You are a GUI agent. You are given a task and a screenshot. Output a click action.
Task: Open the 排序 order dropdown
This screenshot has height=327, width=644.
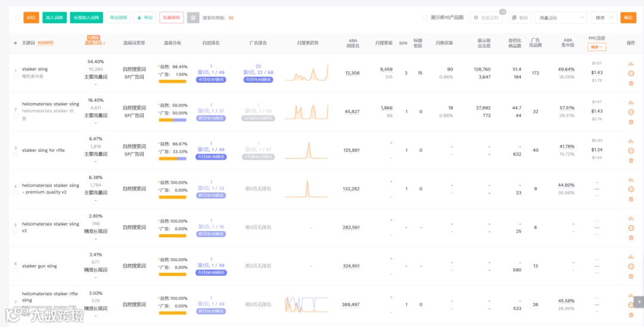click(603, 18)
